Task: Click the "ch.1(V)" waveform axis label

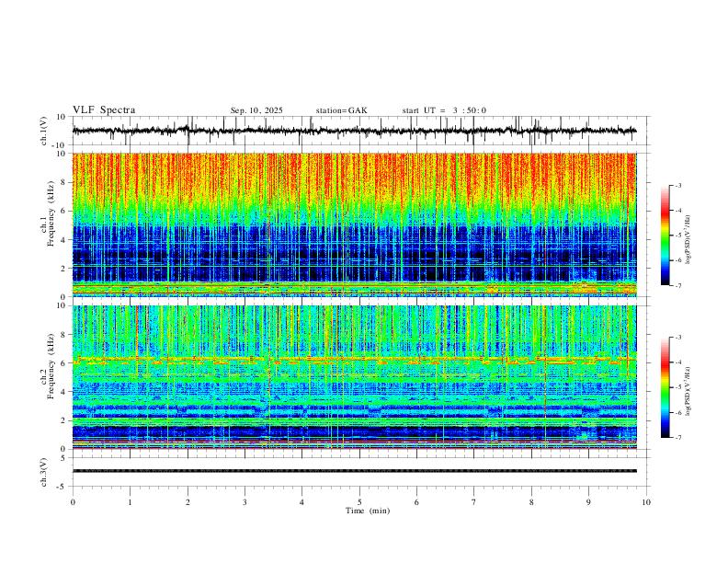Action: click(44, 131)
